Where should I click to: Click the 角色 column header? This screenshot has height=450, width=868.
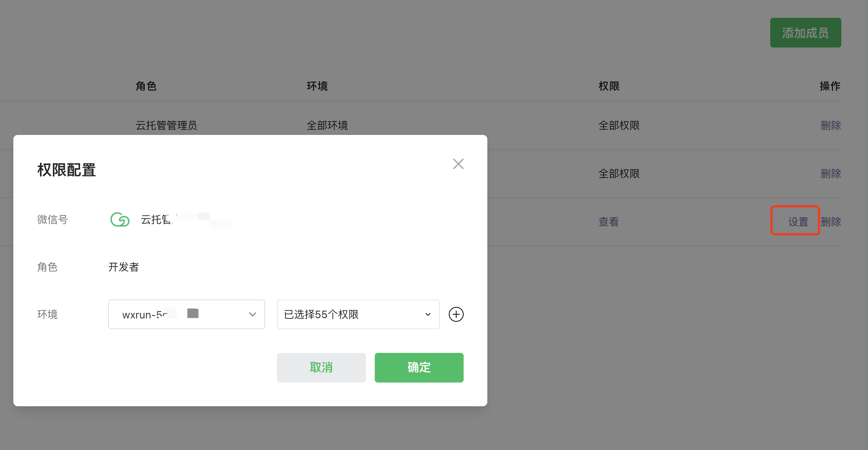(x=146, y=86)
